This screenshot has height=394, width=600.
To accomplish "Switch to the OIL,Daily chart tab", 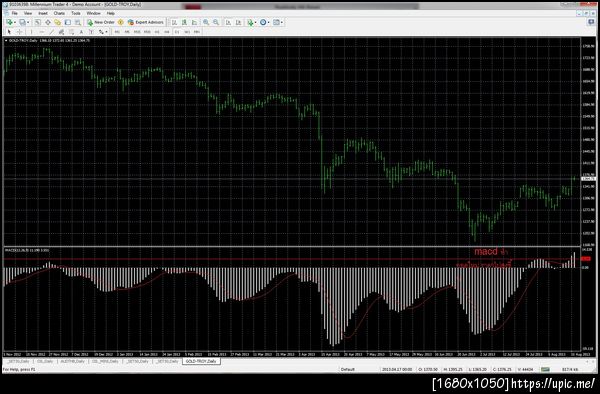I will (x=45, y=361).
